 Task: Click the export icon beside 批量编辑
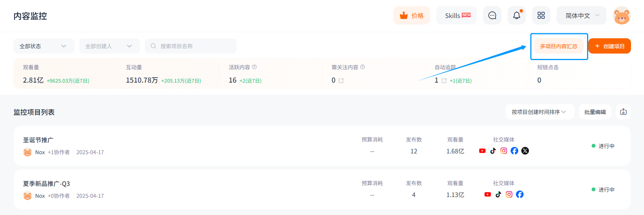(x=623, y=112)
